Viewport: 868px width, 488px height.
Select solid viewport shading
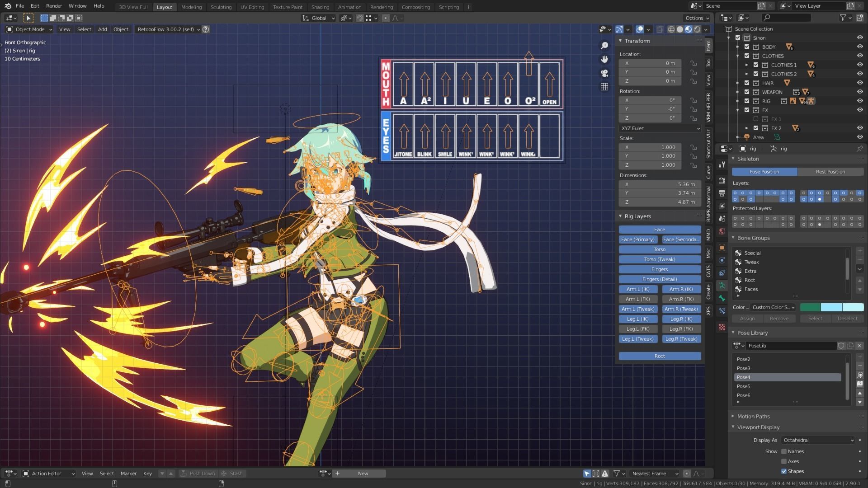(x=680, y=29)
